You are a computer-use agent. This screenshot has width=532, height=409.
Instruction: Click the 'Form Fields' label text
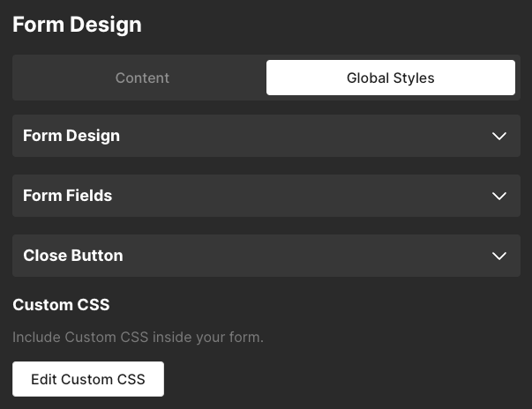(68, 196)
